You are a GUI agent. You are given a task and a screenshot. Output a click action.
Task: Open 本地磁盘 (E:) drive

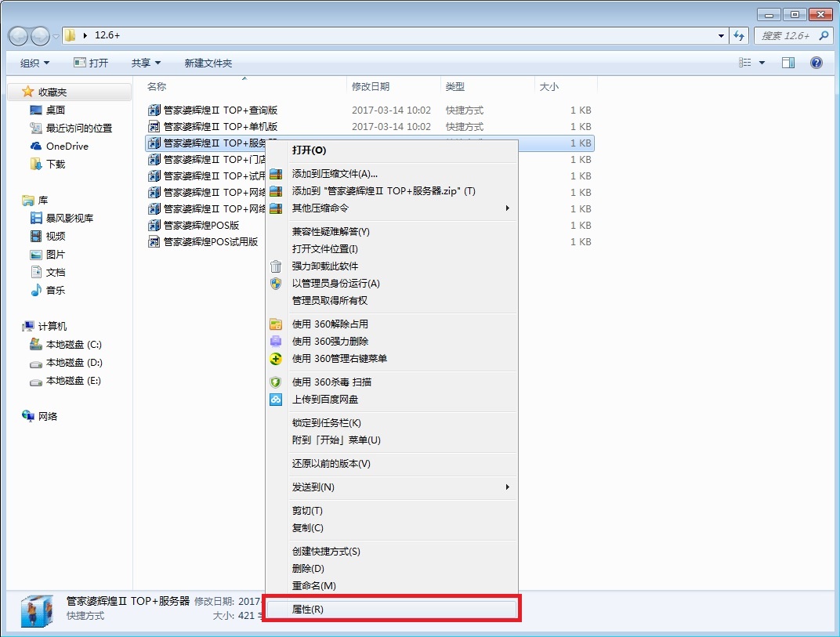[65, 380]
